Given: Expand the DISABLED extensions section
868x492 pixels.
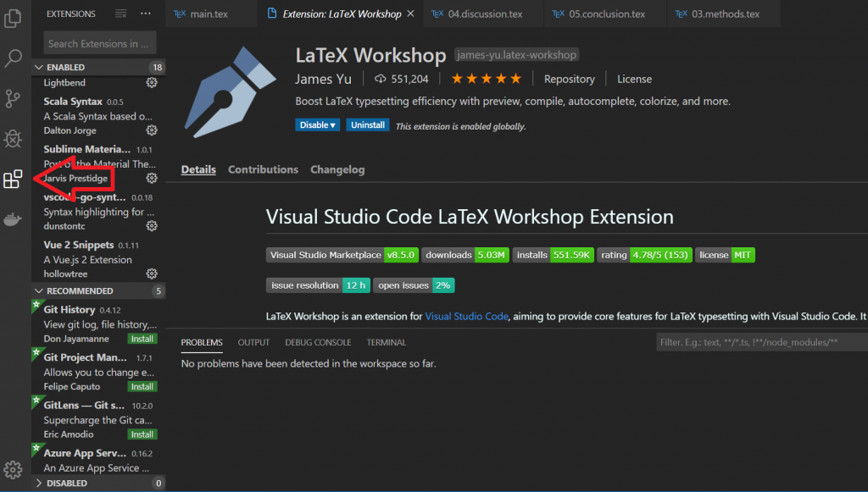Looking at the screenshot, I should pyautogui.click(x=40, y=483).
